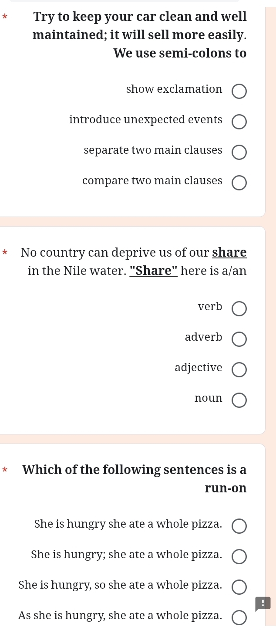Click the 'adjective' answer label
Viewport: 276px width, 644px height.
click(199, 368)
